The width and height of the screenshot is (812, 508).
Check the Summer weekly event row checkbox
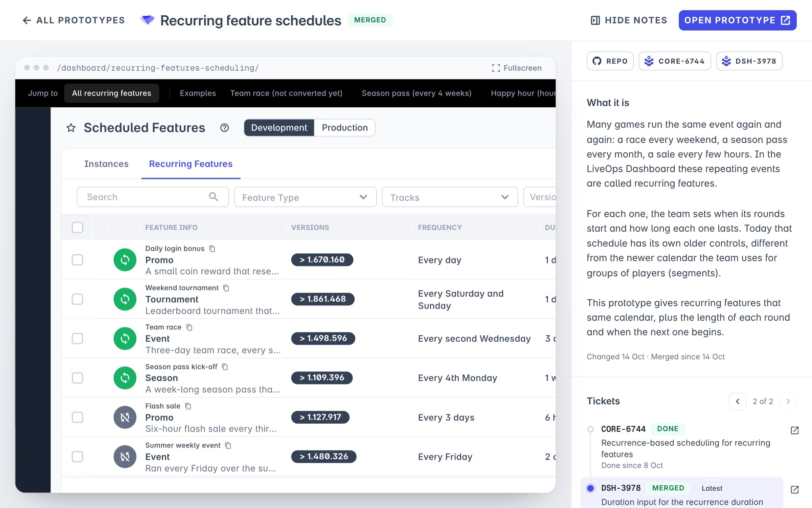point(77,457)
